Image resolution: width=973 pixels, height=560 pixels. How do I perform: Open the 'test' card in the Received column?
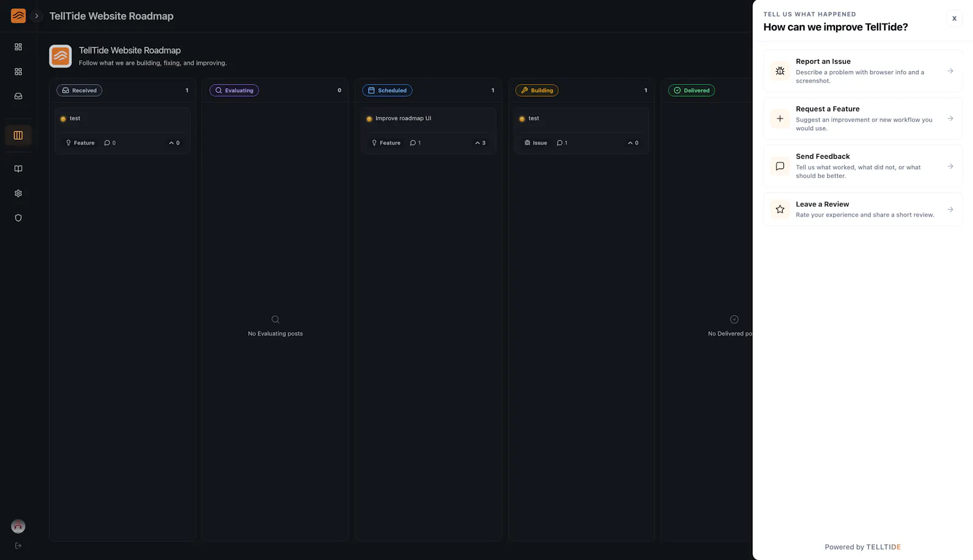click(x=123, y=131)
